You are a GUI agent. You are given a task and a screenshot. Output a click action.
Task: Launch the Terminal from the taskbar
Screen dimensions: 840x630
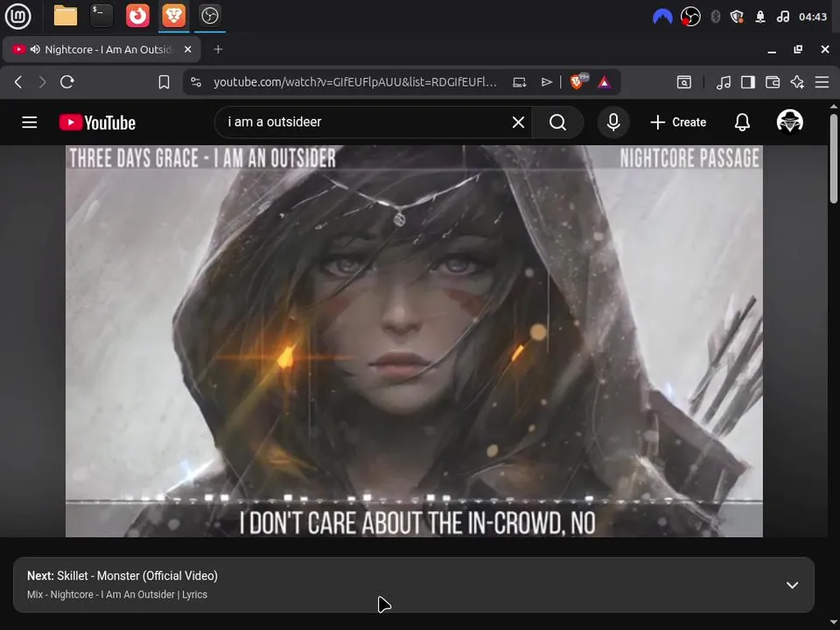pyautogui.click(x=101, y=16)
